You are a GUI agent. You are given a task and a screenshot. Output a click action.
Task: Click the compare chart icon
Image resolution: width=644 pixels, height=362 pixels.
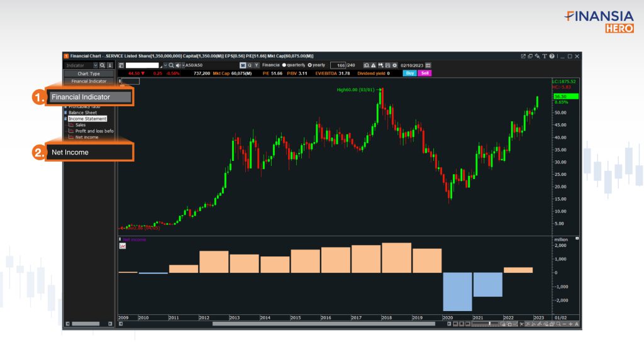coord(367,65)
